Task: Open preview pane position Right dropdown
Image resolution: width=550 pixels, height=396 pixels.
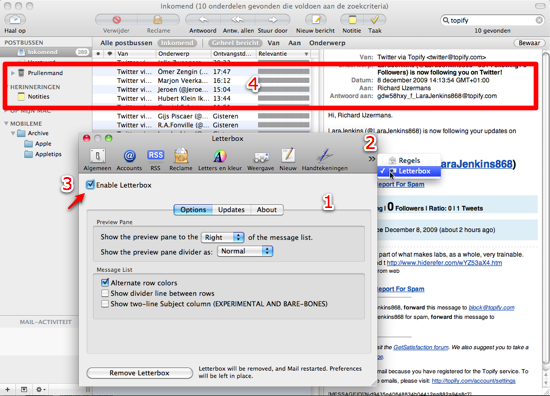Action: 222,237
